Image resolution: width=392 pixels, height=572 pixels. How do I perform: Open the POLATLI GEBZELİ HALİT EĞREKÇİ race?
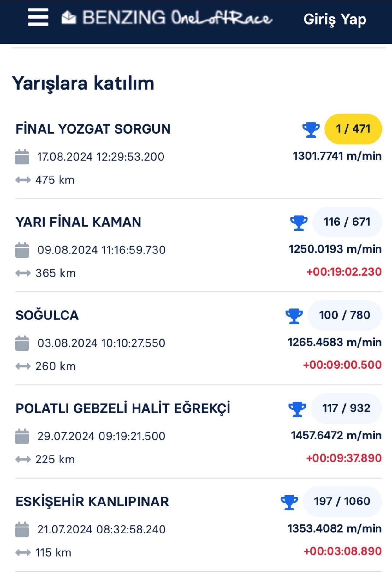coord(123,408)
